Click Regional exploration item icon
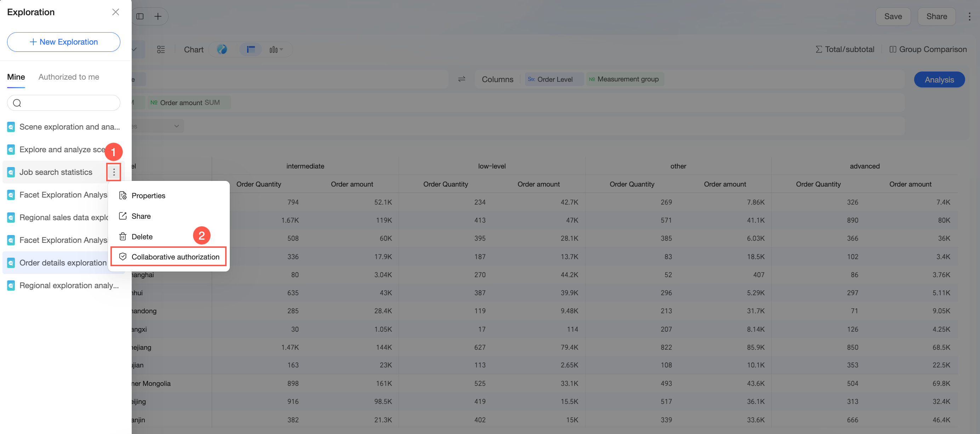The width and height of the screenshot is (980, 434). [x=11, y=285]
